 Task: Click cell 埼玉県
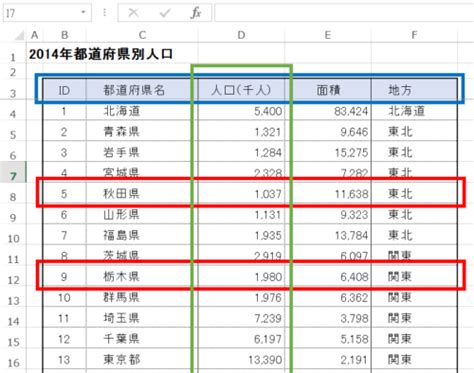click(x=142, y=318)
